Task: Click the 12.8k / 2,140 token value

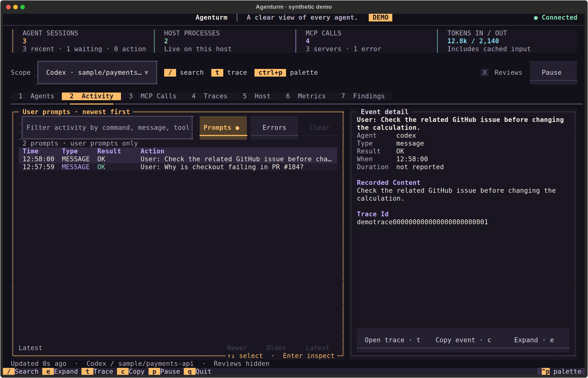Action: pyautogui.click(x=473, y=41)
